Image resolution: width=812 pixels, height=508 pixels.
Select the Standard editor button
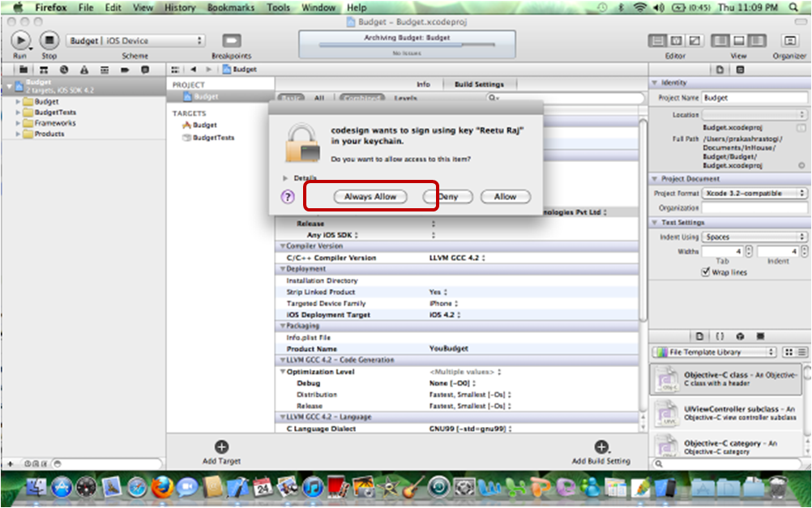point(657,41)
